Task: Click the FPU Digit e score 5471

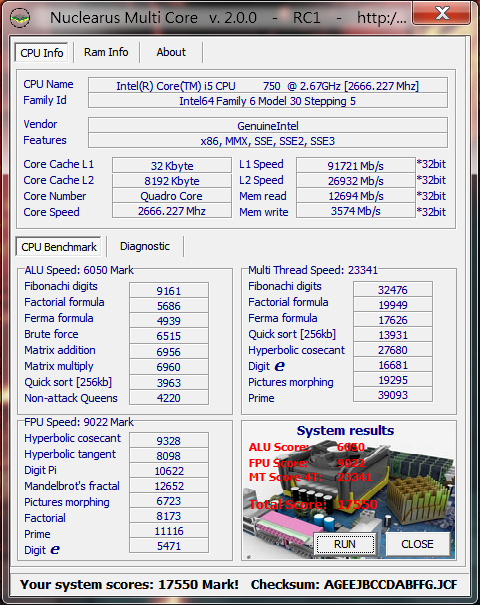Action: [x=169, y=546]
